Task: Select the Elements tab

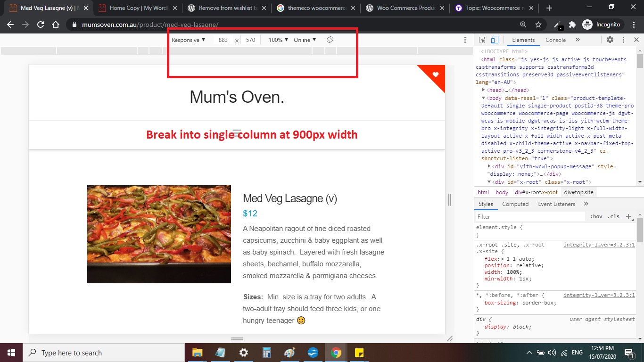Action: [523, 40]
